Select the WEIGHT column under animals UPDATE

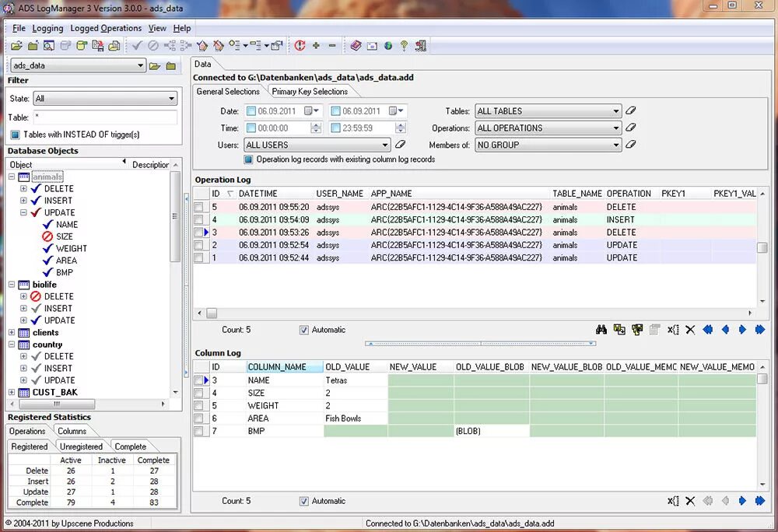point(72,248)
